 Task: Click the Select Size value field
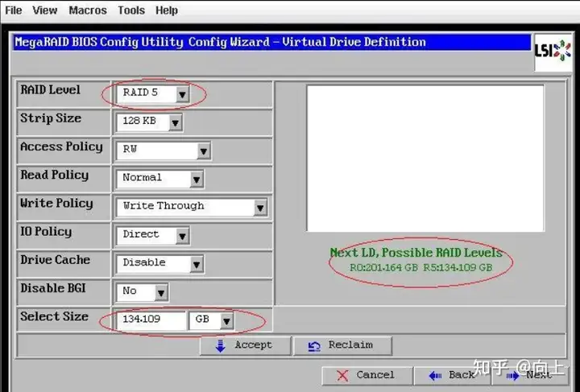(x=151, y=320)
